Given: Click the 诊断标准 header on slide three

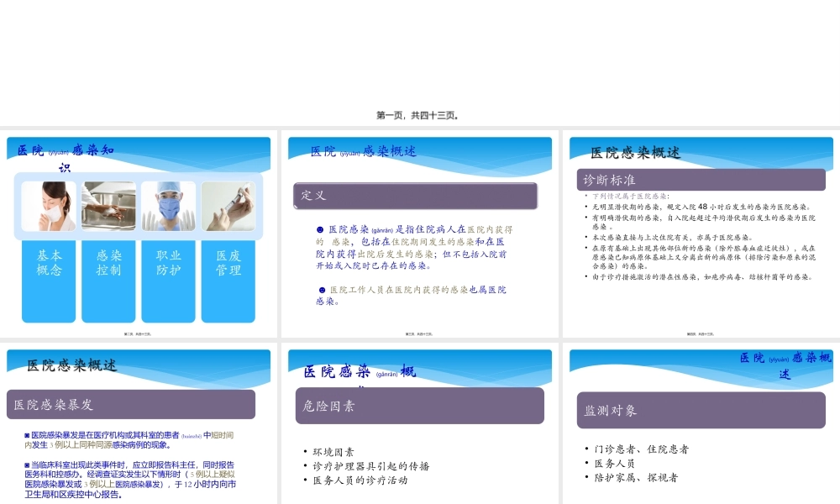Looking at the screenshot, I should pyautogui.click(x=700, y=178).
